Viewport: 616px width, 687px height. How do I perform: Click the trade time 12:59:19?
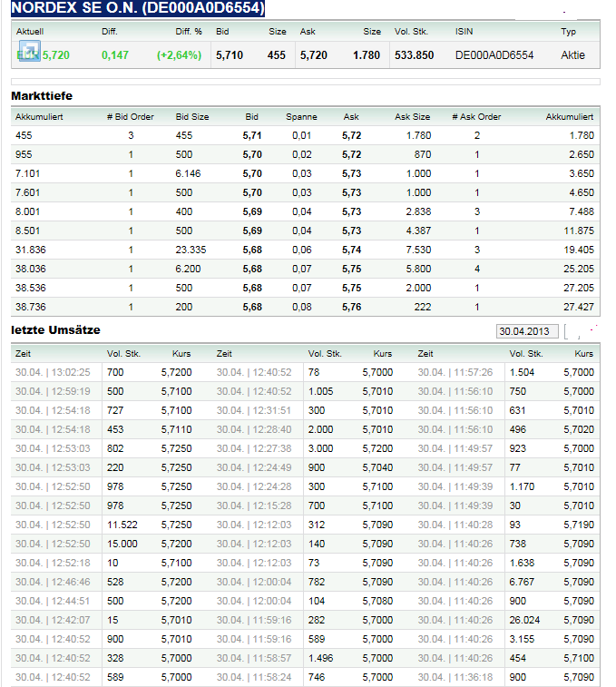71,392
